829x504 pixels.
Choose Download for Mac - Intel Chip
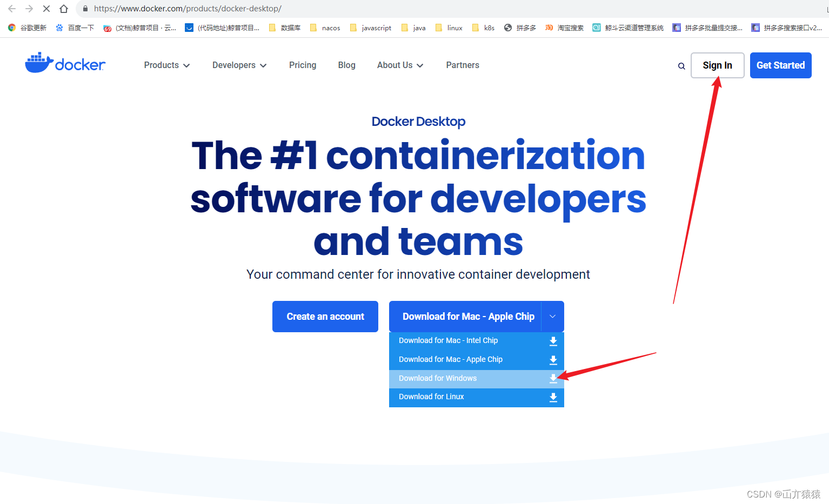click(x=477, y=341)
